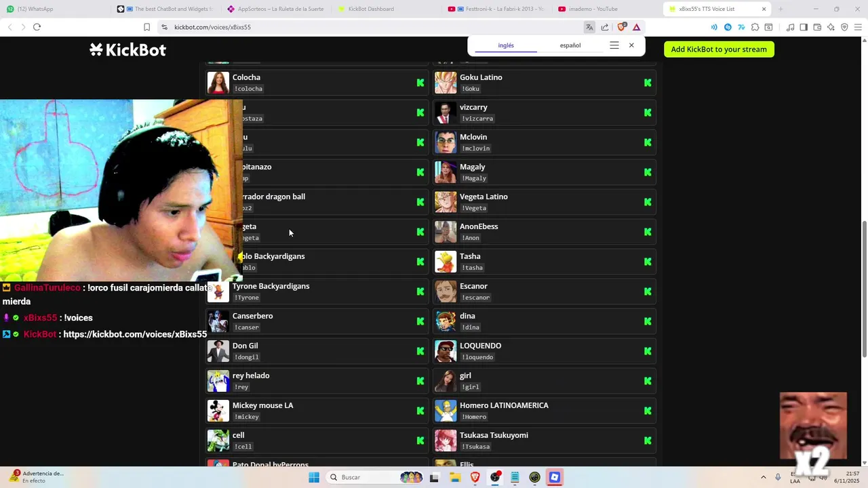This screenshot has height=488, width=868.
Task: Open a new browser tab
Action: [x=781, y=9]
